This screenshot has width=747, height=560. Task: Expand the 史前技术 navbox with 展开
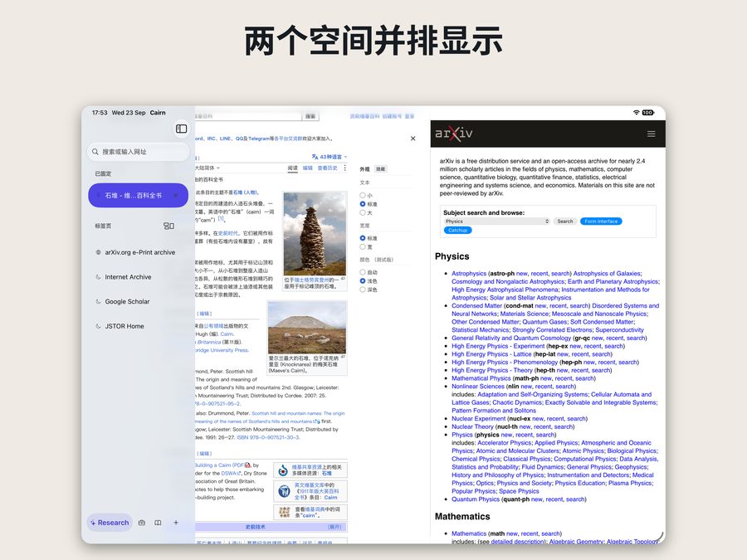(334, 527)
